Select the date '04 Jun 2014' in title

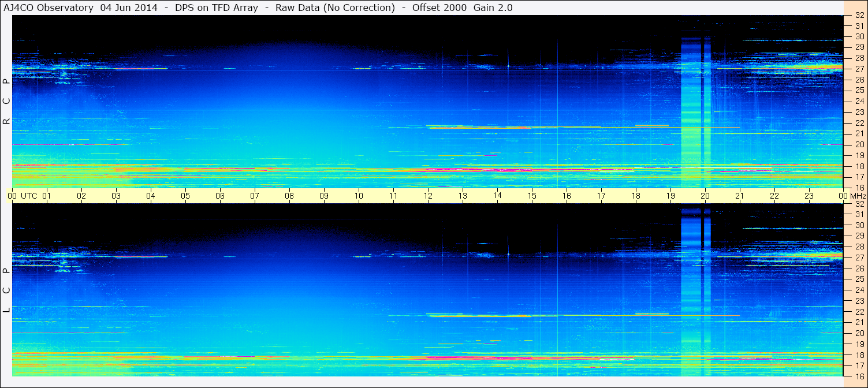(x=128, y=8)
